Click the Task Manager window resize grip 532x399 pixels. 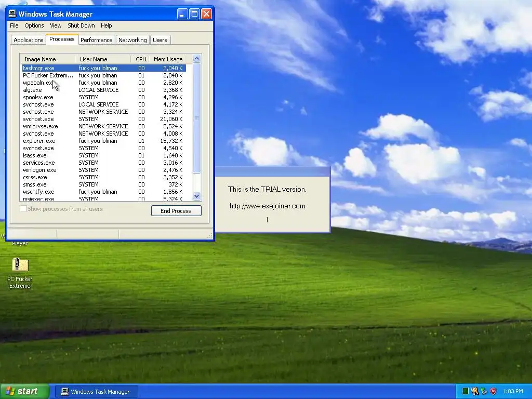[x=210, y=236]
